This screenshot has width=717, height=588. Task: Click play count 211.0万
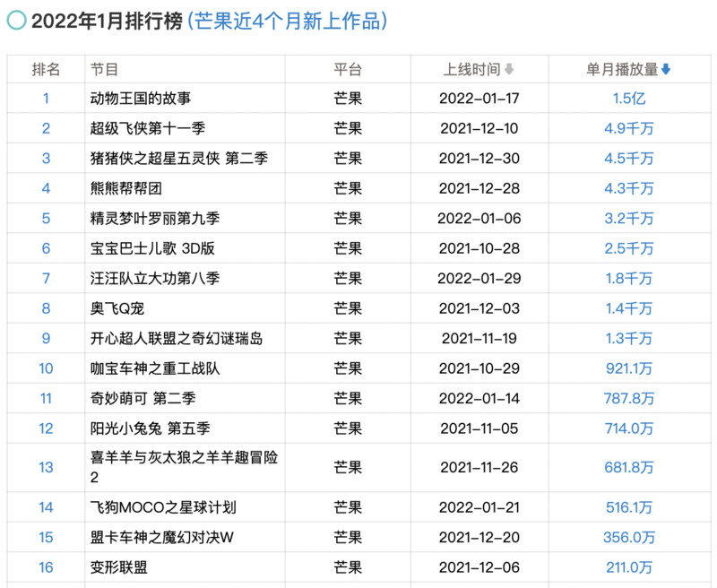pyautogui.click(x=629, y=567)
